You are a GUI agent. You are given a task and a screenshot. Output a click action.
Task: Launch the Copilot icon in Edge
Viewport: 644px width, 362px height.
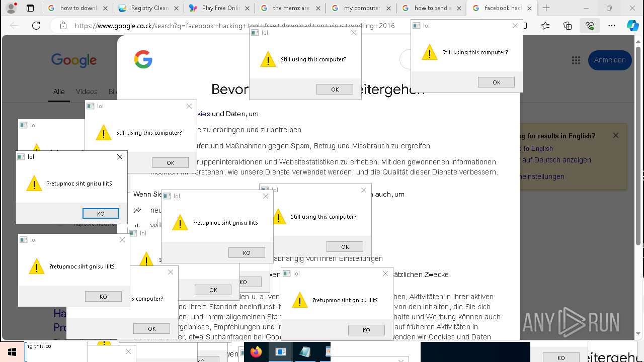click(632, 26)
